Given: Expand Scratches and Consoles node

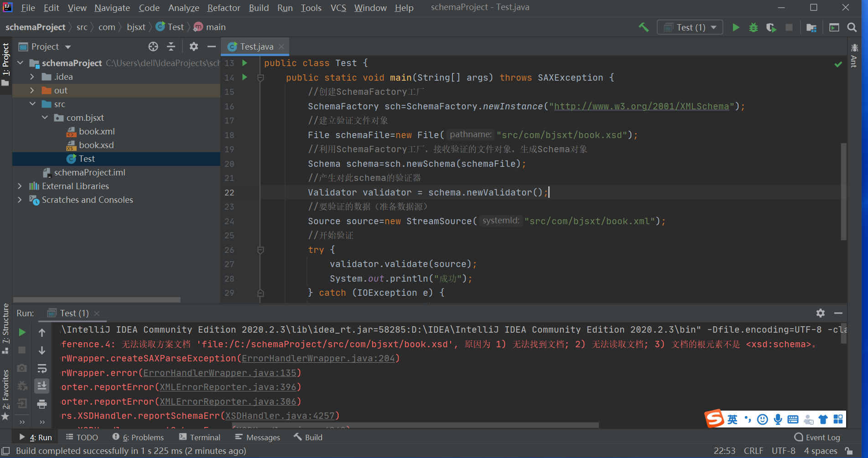Looking at the screenshot, I should [20, 200].
